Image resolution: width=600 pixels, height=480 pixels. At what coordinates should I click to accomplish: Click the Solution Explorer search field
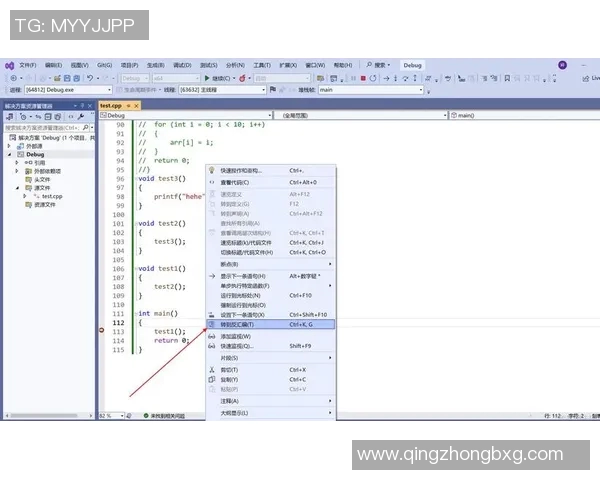tap(45, 128)
